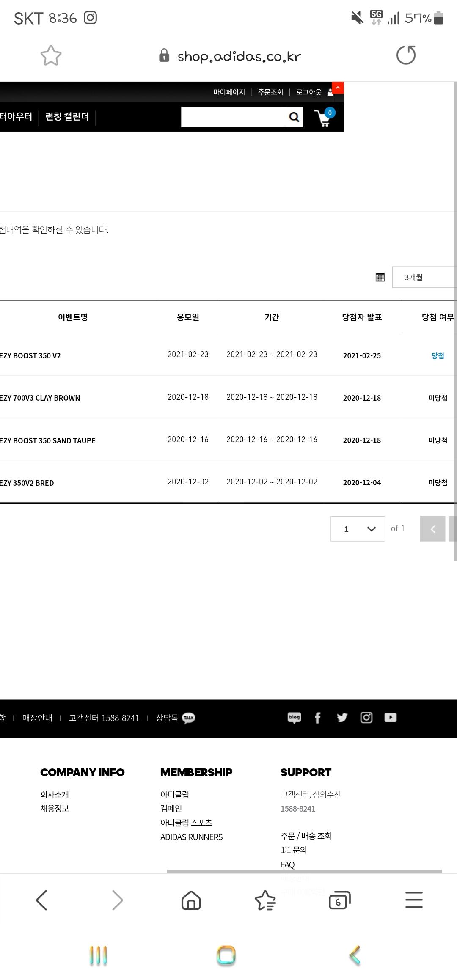
Task: Open the 3개월 period dropdown
Action: pos(424,277)
